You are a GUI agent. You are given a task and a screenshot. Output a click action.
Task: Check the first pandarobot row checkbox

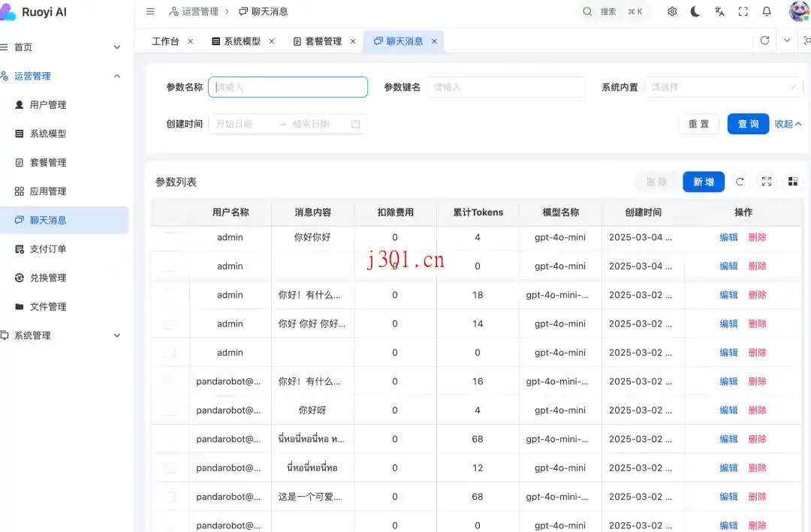click(170, 381)
